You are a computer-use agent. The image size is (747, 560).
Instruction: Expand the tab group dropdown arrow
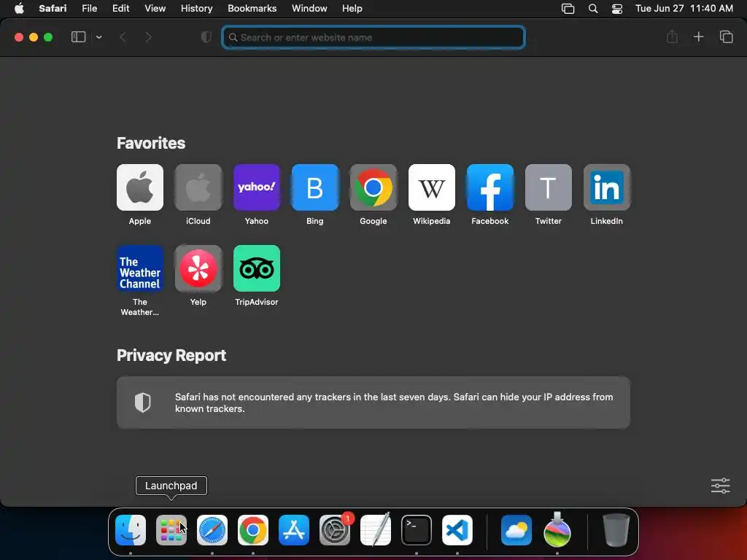pyautogui.click(x=98, y=37)
